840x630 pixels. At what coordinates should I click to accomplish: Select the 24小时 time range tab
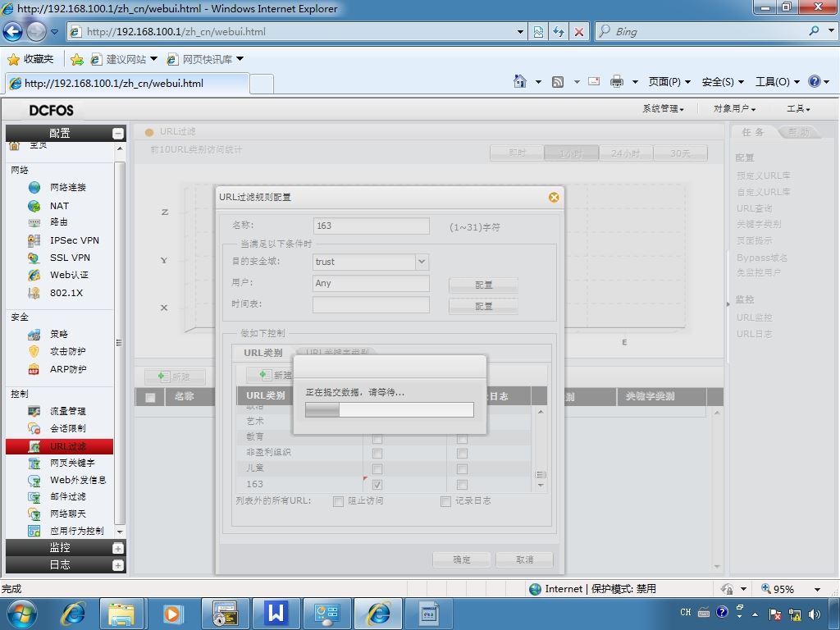tap(626, 153)
